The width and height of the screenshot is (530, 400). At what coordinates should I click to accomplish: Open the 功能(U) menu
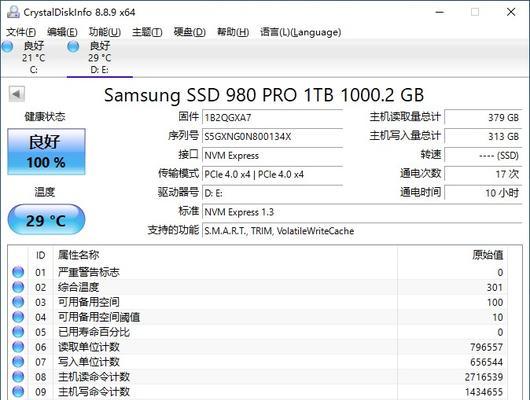point(105,32)
